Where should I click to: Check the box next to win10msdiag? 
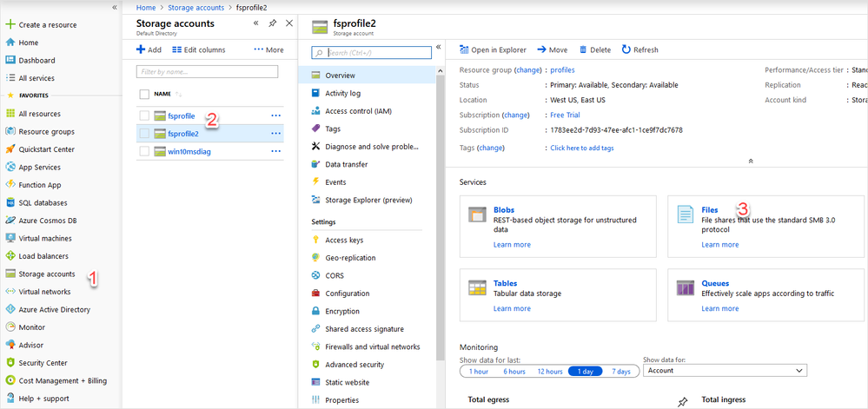tap(144, 151)
